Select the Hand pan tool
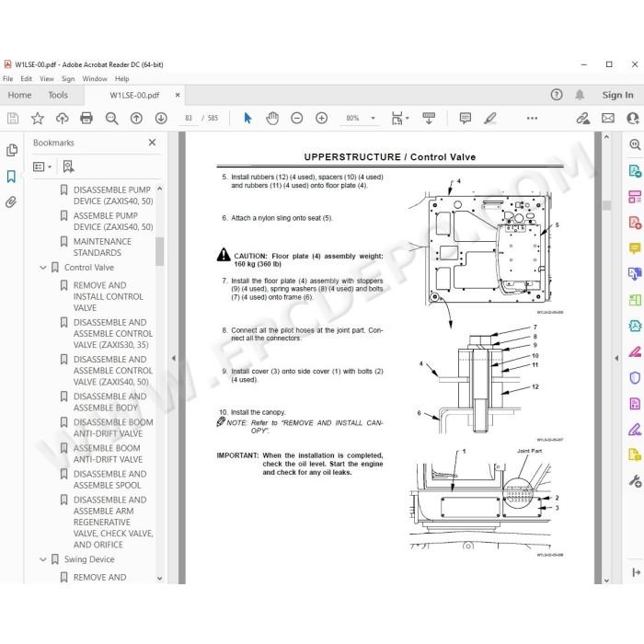Viewport: 644px width, 644px height. [x=272, y=119]
